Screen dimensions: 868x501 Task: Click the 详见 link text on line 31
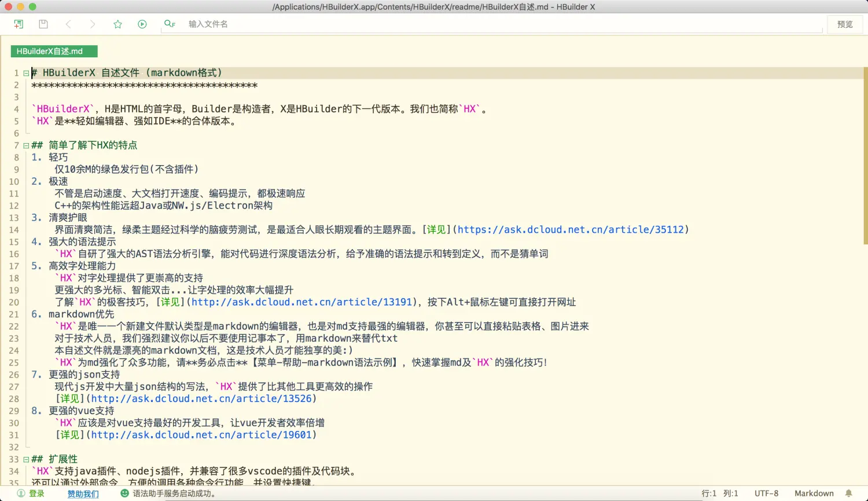tap(70, 435)
